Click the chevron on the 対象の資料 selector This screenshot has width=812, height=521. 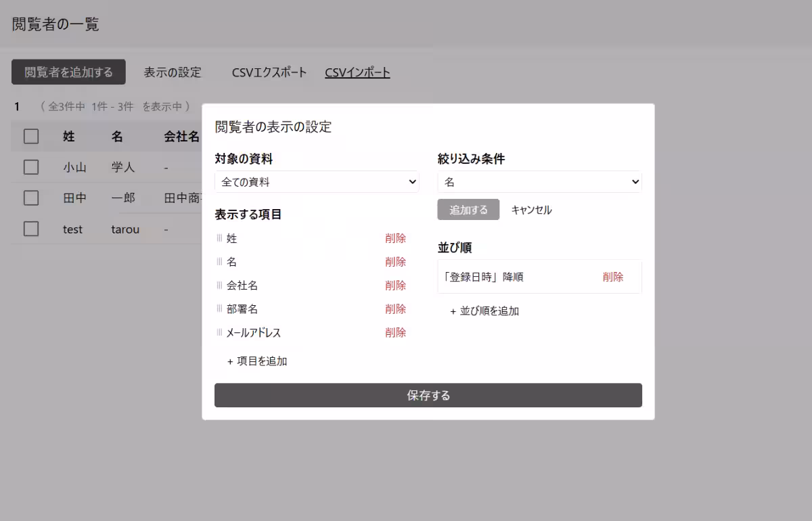pos(411,181)
